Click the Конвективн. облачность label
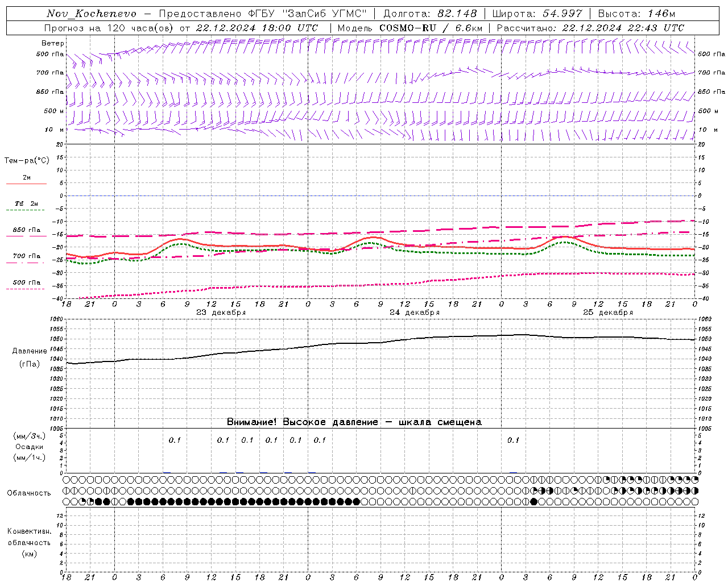Screen dimensions: 728x582 [x=29, y=537]
